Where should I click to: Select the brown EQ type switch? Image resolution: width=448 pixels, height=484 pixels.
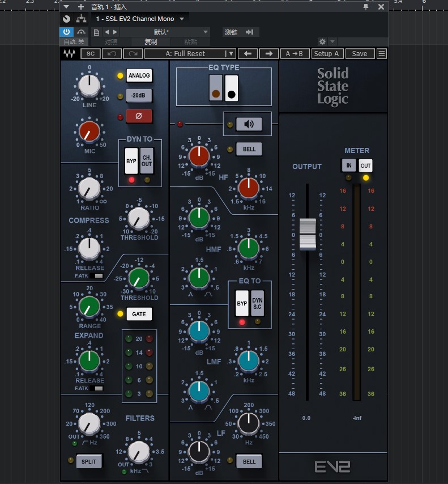coord(216,88)
